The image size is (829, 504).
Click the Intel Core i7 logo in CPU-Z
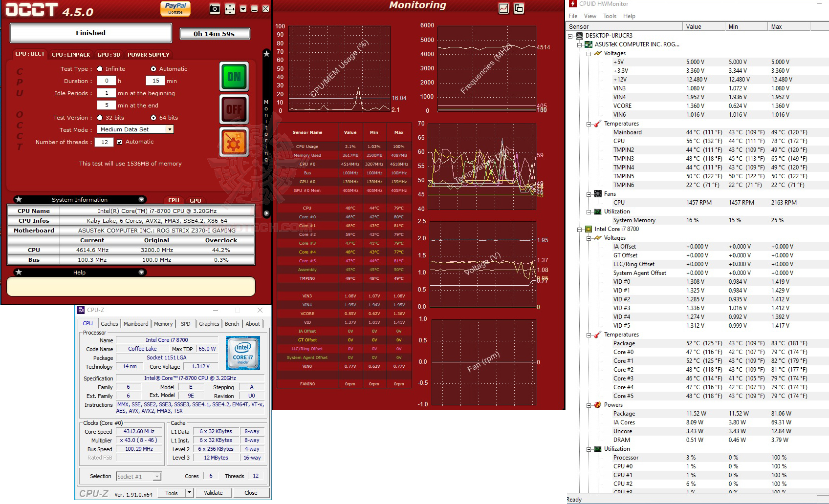[243, 353]
